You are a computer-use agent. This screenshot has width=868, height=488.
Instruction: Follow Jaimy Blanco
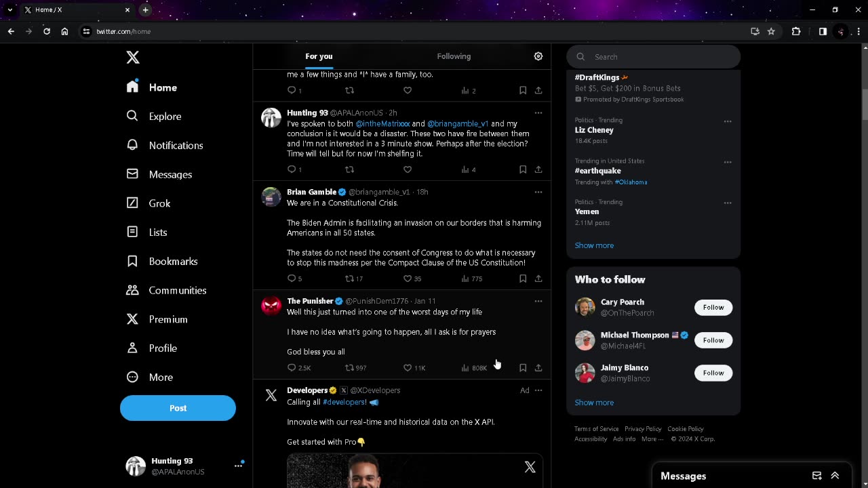[x=713, y=373]
